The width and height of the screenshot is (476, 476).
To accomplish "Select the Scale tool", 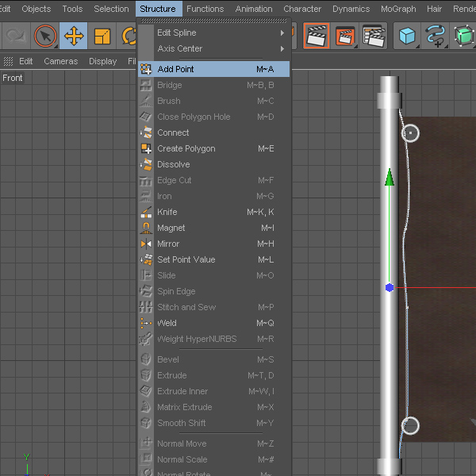I will click(102, 36).
